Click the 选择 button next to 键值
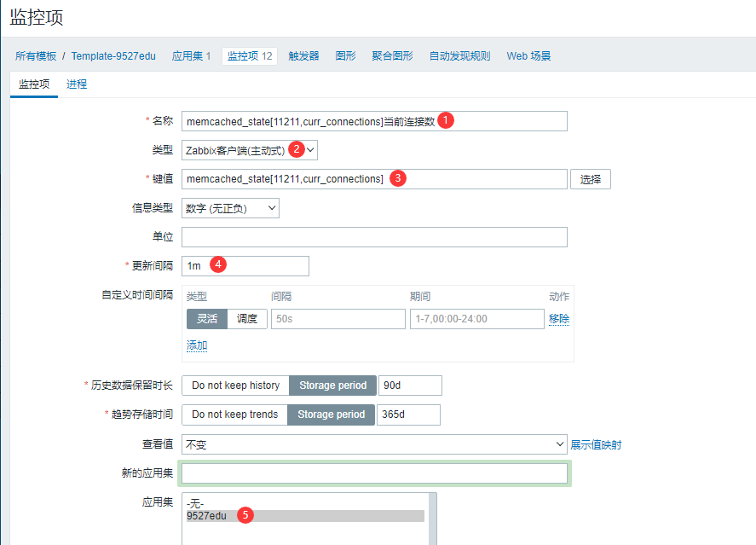This screenshot has width=756, height=545. [590, 179]
